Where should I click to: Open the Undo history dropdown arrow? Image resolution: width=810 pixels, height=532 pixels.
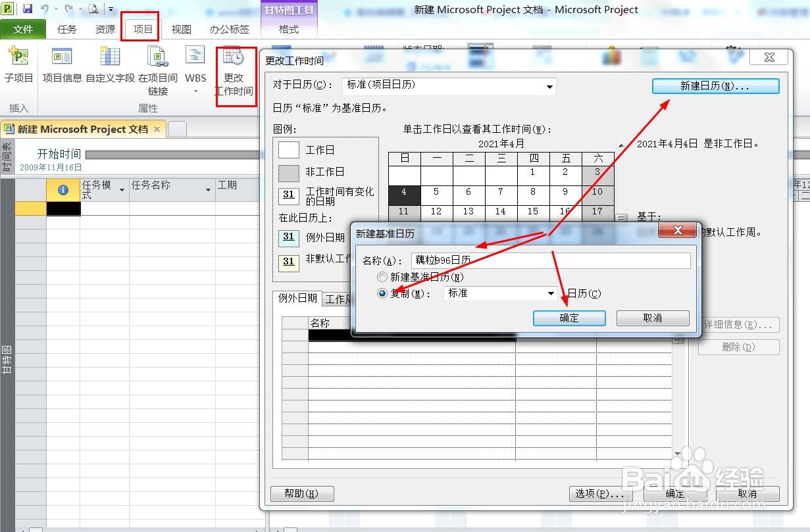point(55,9)
